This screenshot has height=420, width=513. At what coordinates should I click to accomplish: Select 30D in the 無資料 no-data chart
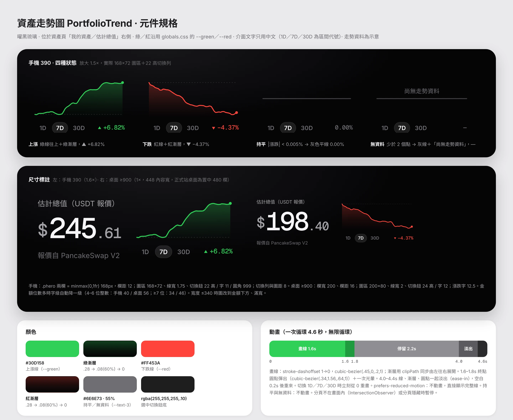point(421,128)
